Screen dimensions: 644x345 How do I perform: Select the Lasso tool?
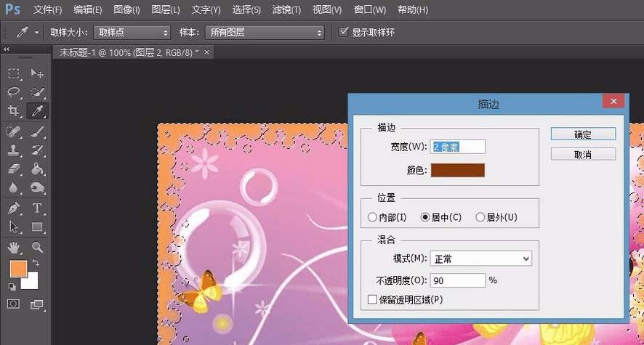pyautogui.click(x=14, y=92)
